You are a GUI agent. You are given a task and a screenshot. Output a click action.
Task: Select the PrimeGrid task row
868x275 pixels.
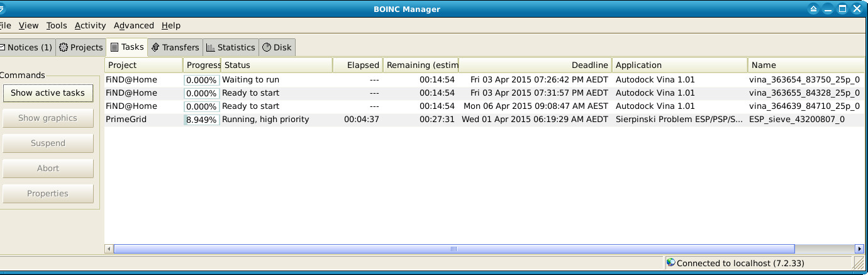click(x=484, y=120)
